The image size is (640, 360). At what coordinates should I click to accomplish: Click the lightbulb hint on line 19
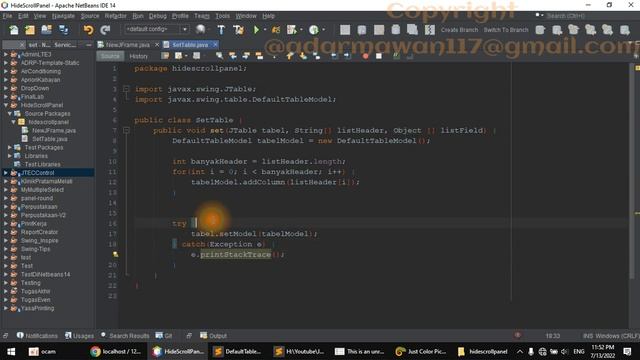tap(116, 255)
